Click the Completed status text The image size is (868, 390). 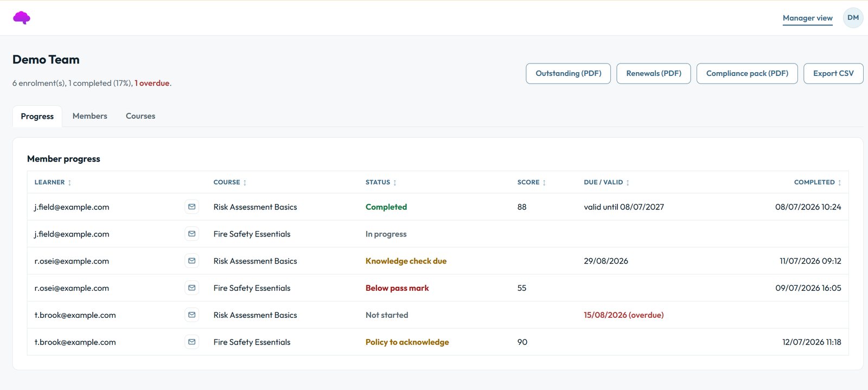[x=386, y=207]
